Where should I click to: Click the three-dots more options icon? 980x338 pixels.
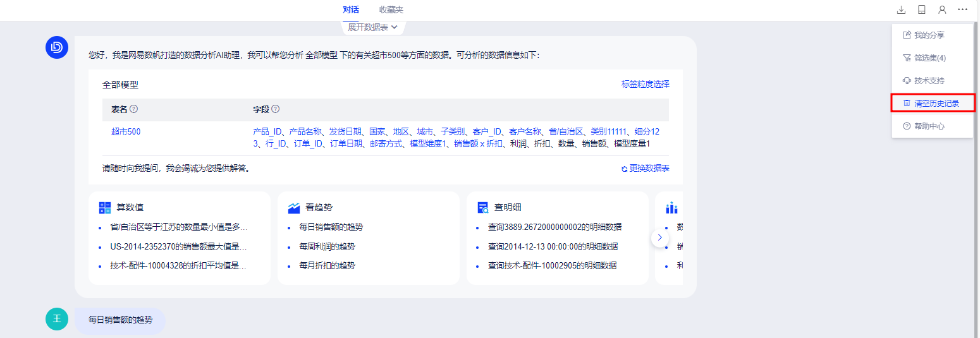962,10
